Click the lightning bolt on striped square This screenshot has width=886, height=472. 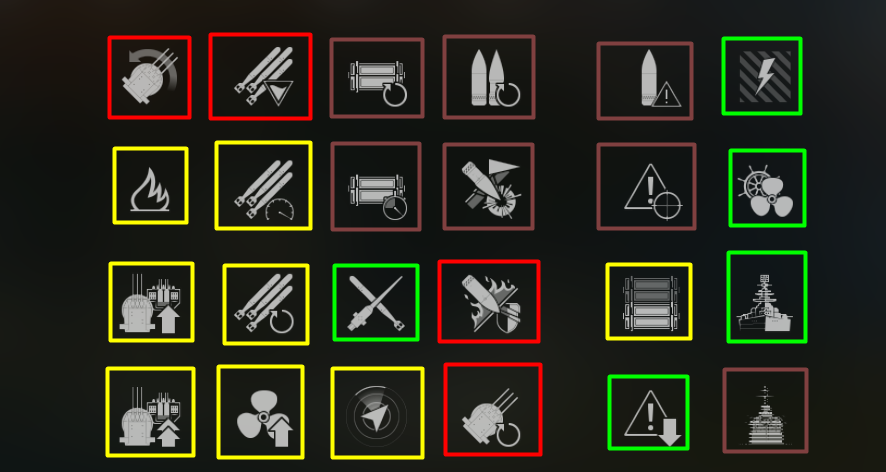tap(762, 76)
